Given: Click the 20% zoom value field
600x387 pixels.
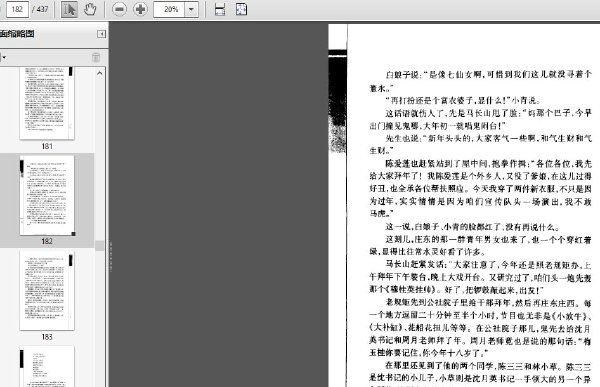Looking at the screenshot, I should click(170, 9).
